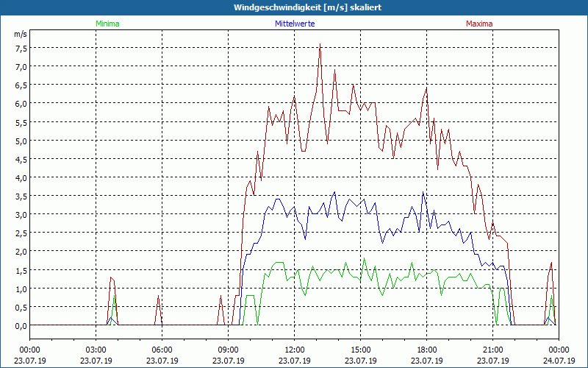Screen dimensions: 588x368
Task: Click the "12:00" time axis label
Action: click(x=295, y=350)
